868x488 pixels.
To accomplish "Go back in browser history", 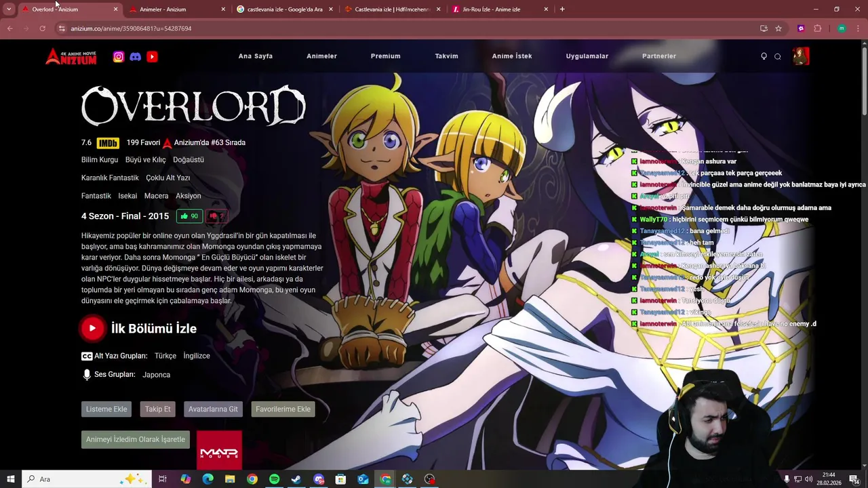I will pyautogui.click(x=9, y=28).
